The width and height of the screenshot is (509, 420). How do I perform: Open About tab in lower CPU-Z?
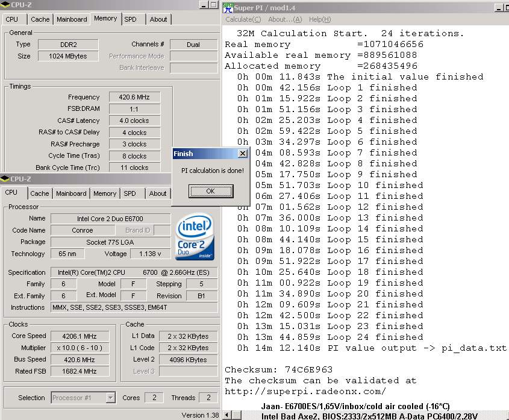[x=158, y=193]
